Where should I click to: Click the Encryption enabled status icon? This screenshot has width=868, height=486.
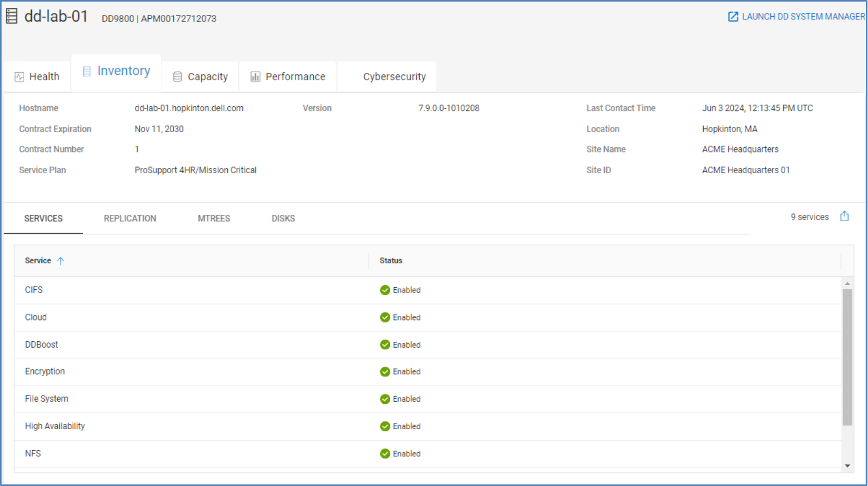click(x=385, y=372)
